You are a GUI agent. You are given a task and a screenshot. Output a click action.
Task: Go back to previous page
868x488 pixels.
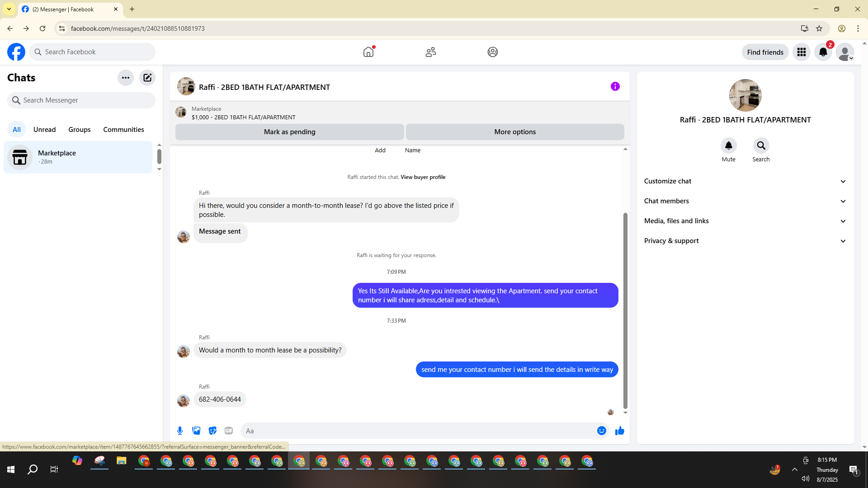pos(10,28)
